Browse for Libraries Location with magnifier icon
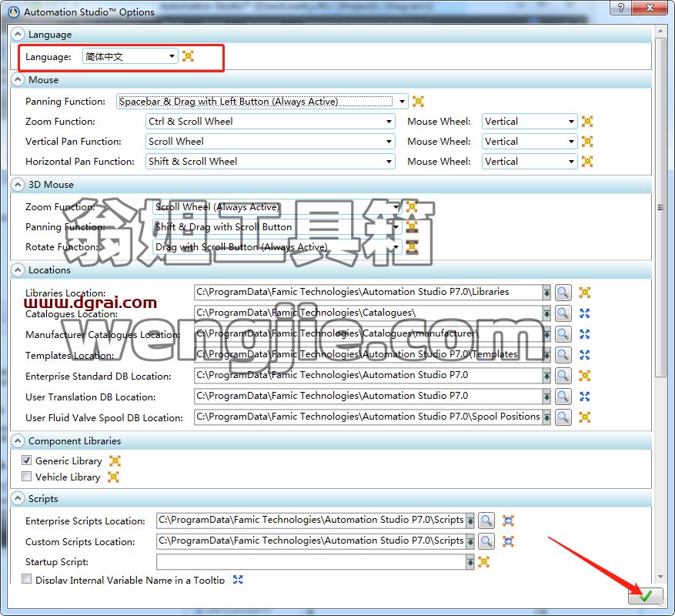The height and width of the screenshot is (616, 675). 563,293
